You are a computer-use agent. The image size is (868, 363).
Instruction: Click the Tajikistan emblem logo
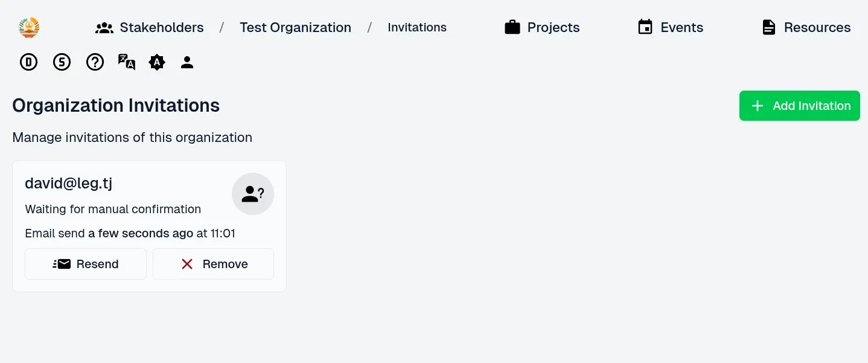click(x=29, y=28)
